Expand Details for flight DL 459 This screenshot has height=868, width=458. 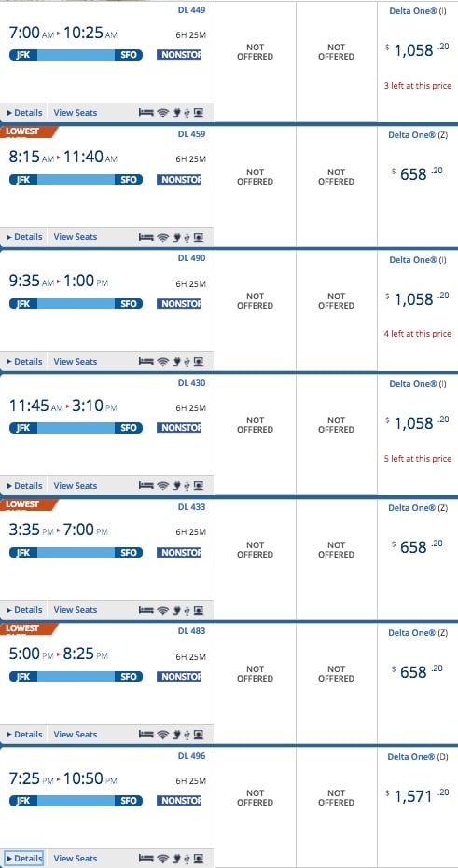pyautogui.click(x=24, y=237)
